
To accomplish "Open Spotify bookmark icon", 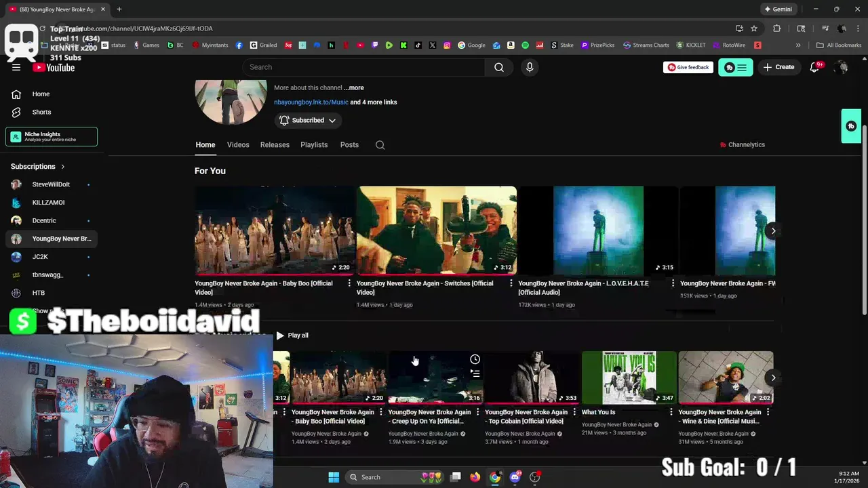I will coord(526,45).
